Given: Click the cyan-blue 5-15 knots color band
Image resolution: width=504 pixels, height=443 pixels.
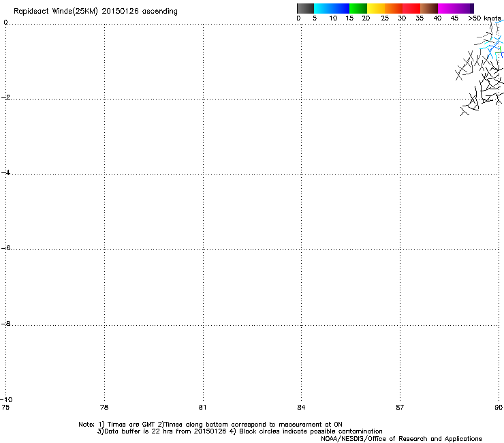Looking at the screenshot, I should tap(332, 8).
